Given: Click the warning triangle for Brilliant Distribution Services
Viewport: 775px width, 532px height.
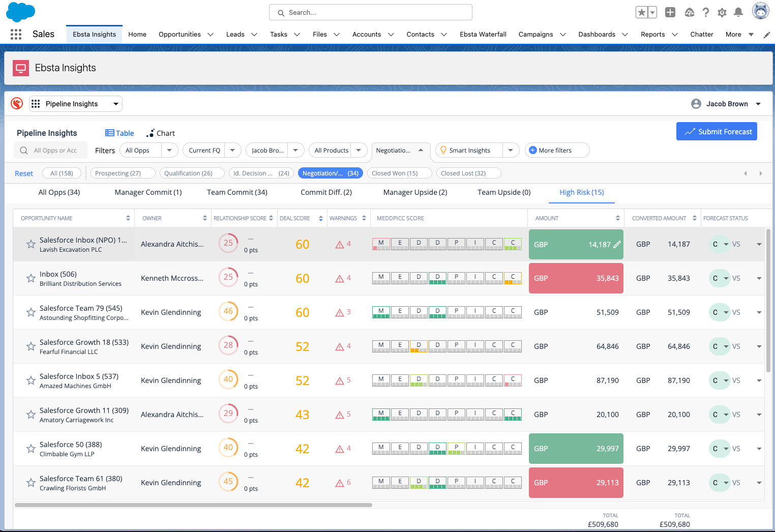Looking at the screenshot, I should 340,279.
